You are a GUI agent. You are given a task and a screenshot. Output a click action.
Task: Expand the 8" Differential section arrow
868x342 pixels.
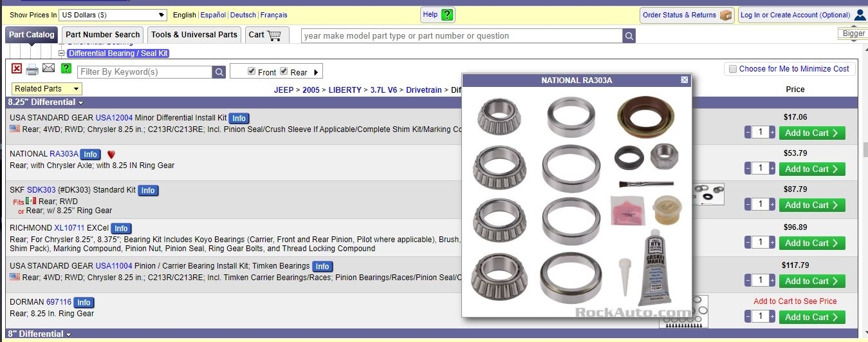(68, 334)
